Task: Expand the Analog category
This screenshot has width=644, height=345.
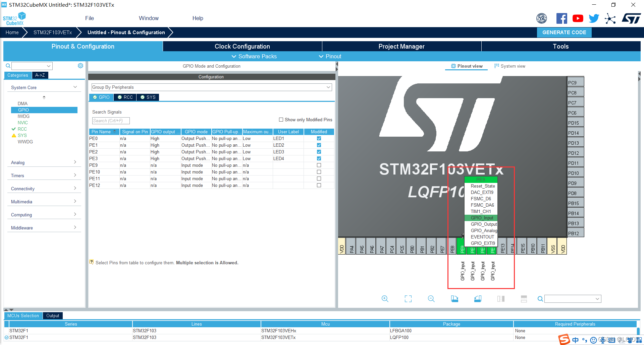Action: pos(44,162)
